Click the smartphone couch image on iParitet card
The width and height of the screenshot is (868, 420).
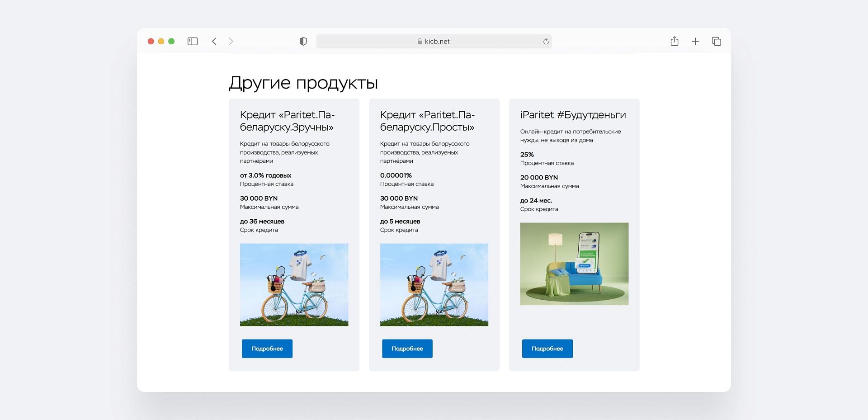click(574, 264)
